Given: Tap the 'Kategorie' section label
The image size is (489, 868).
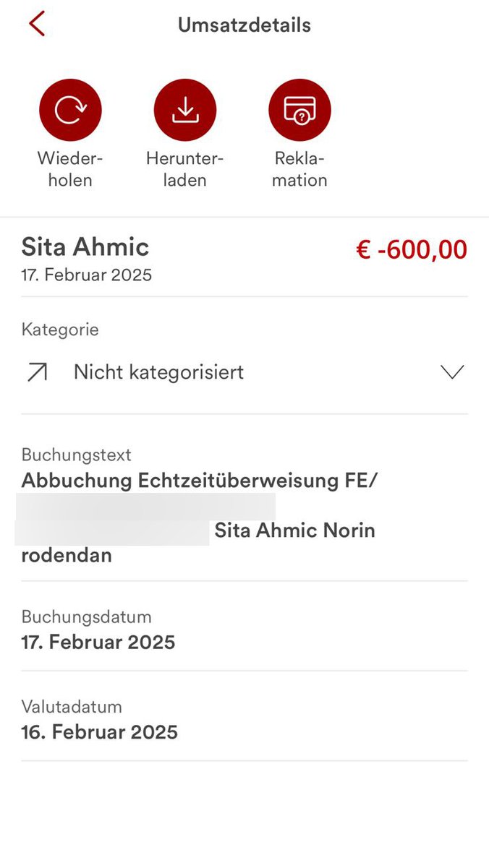Looking at the screenshot, I should coord(60,330).
